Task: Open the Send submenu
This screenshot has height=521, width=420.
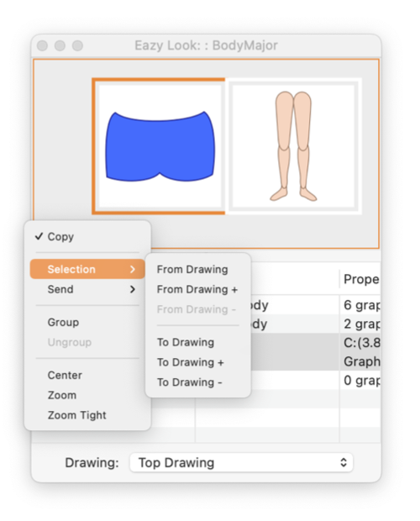Action: (87, 289)
